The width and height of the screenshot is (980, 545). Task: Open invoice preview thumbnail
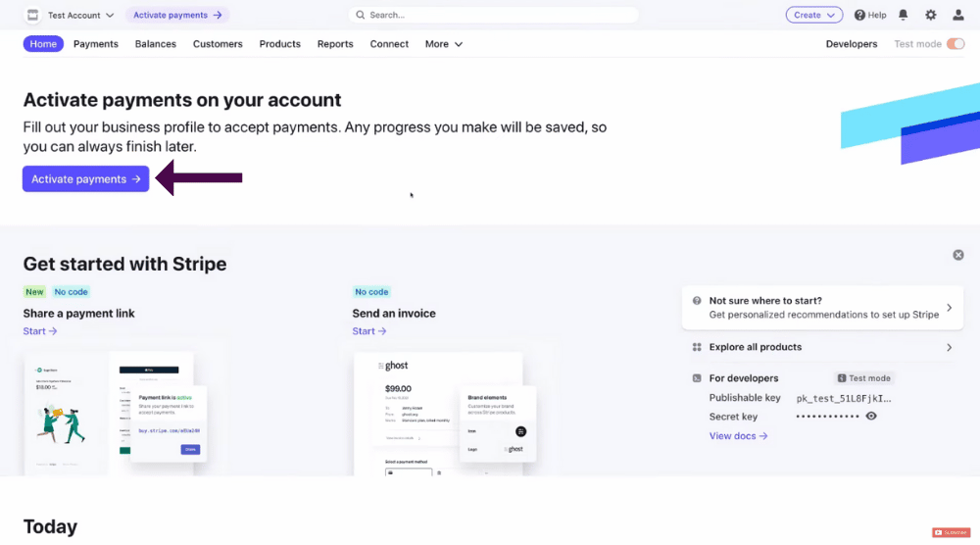[x=445, y=414]
